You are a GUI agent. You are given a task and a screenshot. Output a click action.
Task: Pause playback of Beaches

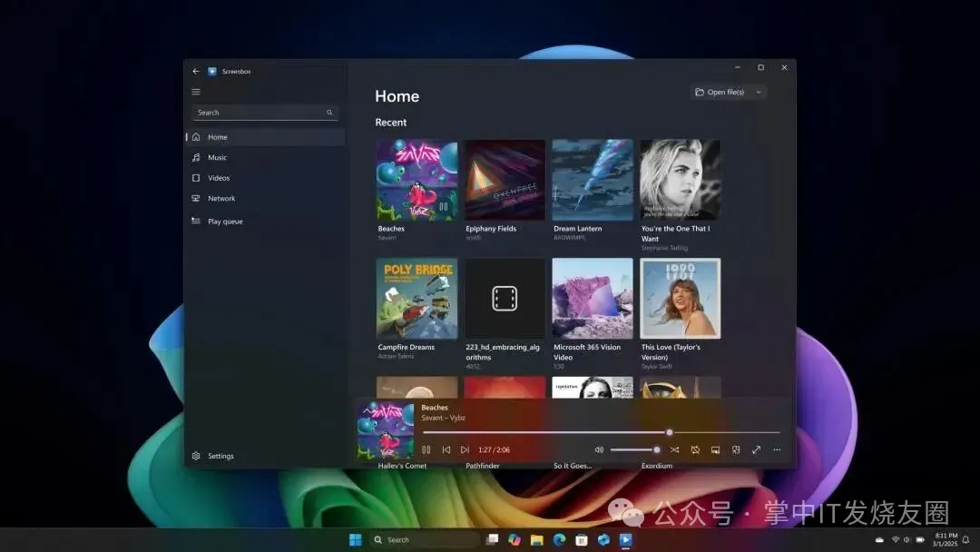[x=426, y=449]
